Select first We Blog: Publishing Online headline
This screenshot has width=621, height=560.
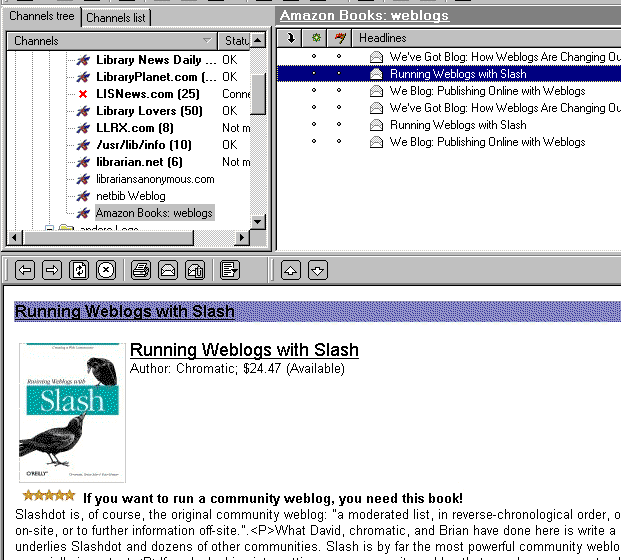click(x=488, y=91)
